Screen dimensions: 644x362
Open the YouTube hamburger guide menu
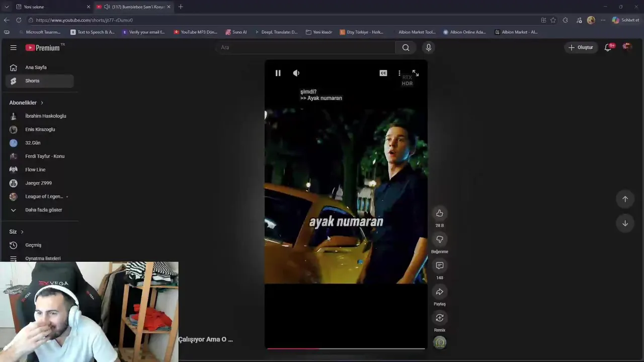point(14,47)
